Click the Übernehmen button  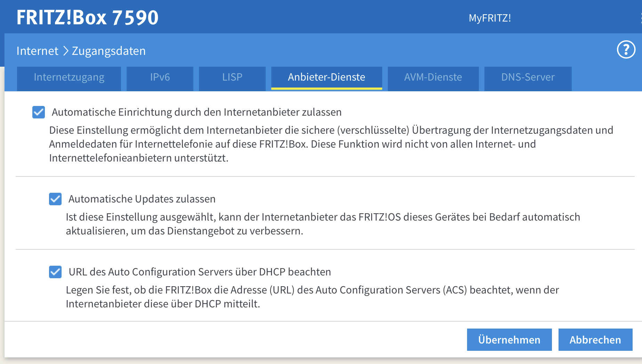click(x=509, y=340)
